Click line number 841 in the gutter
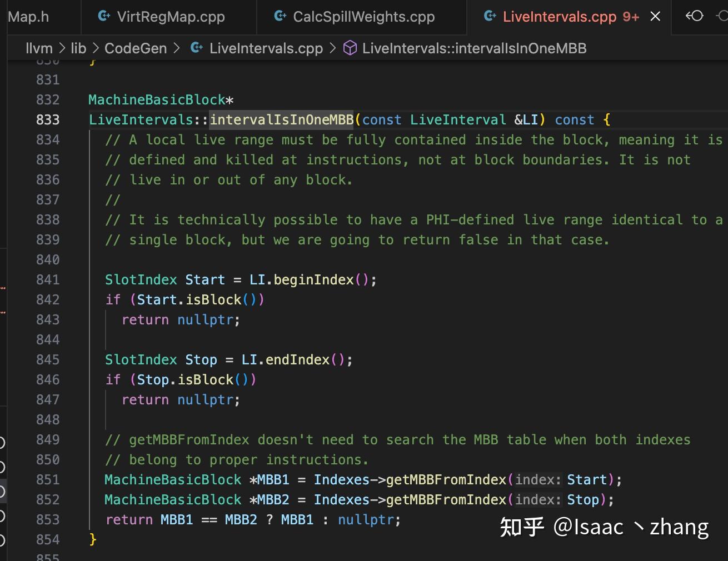Image resolution: width=728 pixels, height=561 pixels. point(48,280)
